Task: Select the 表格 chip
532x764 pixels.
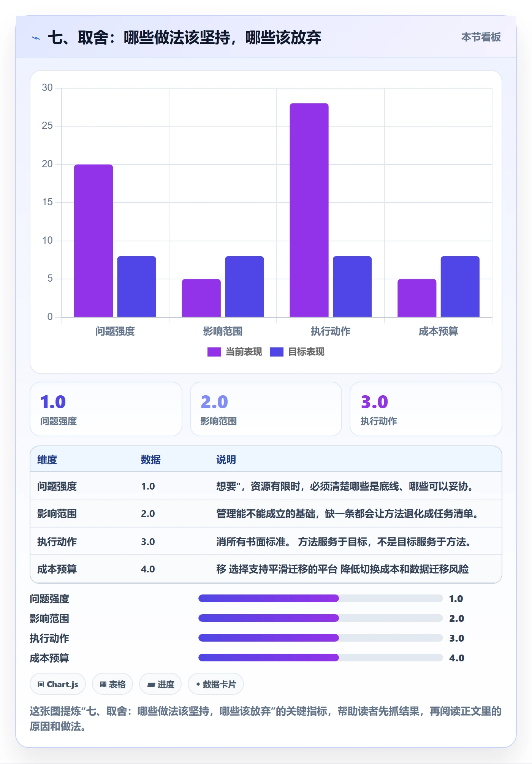Action: tap(112, 684)
